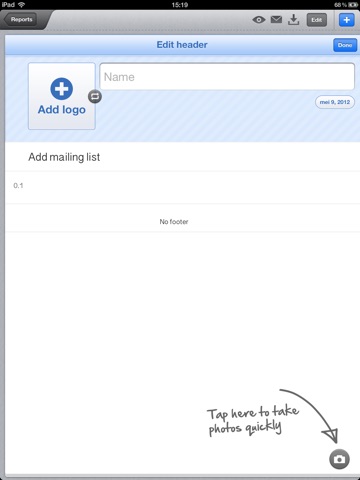360x480 pixels.
Task: Tap Done to finish editing header
Action: [x=345, y=45]
